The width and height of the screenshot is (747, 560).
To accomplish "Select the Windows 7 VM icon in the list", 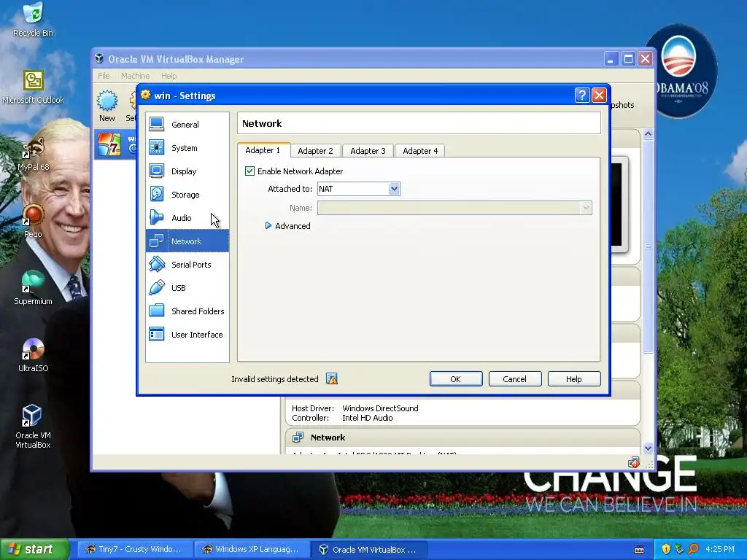I will point(109,145).
